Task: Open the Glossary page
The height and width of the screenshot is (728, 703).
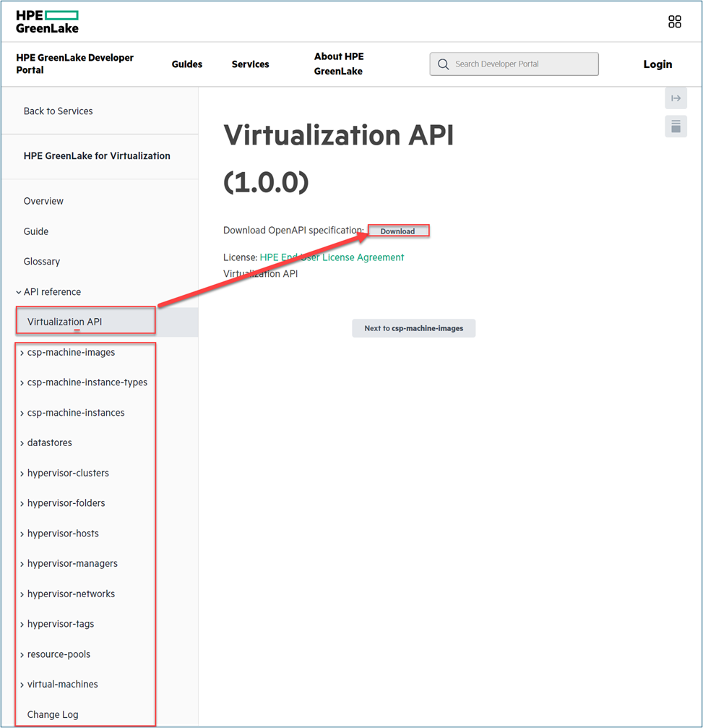Action: point(42,262)
